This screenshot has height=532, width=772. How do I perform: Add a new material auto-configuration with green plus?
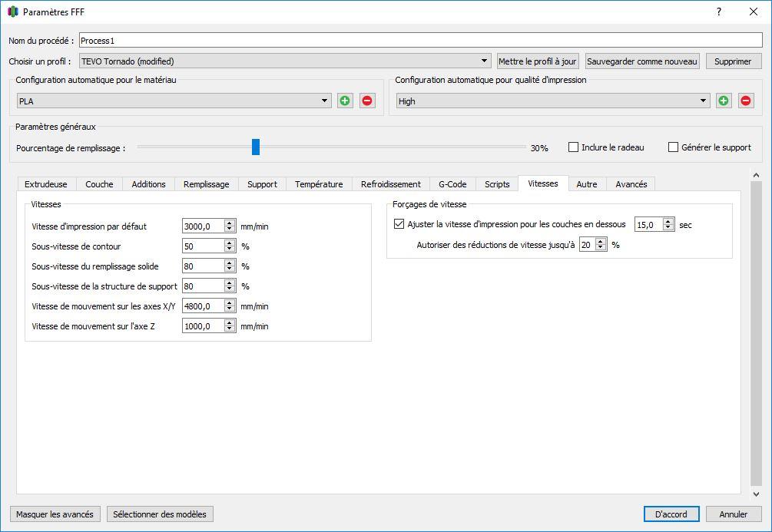[345, 101]
